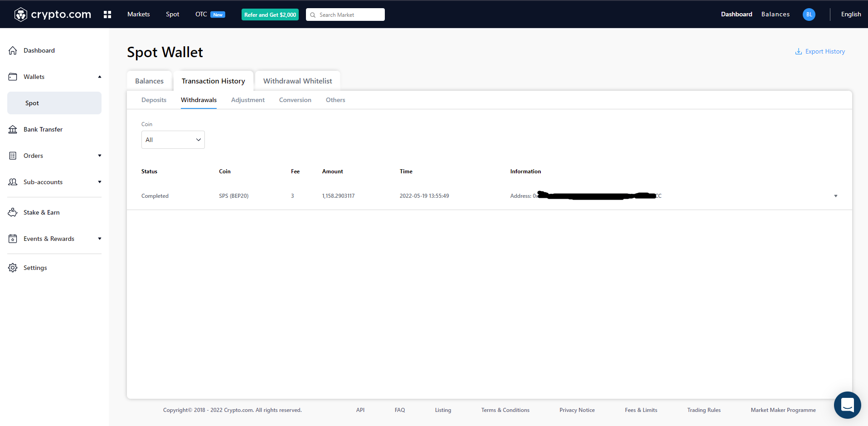The height and width of the screenshot is (426, 868).
Task: Open the live chat support bubble
Action: click(x=847, y=405)
